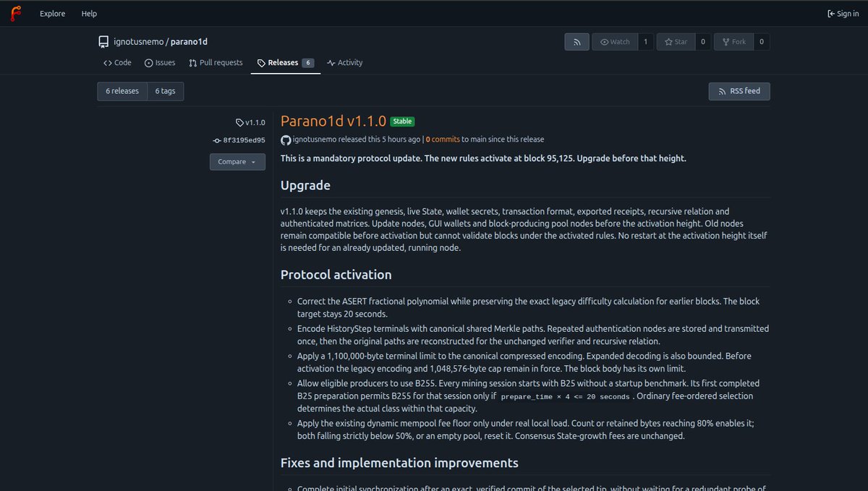
Task: Click the mandatory protocol update bold notice
Action: 483,158
